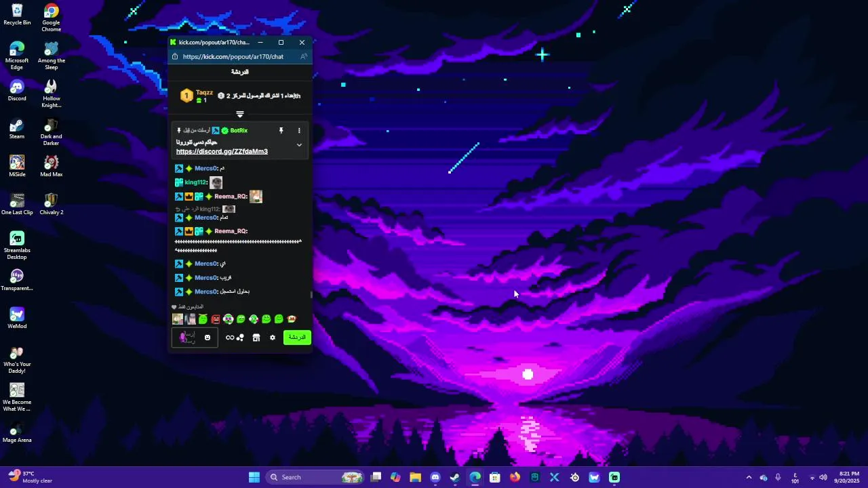
Task: Select the Chivalry 2 desktop shortcut
Action: 52,205
